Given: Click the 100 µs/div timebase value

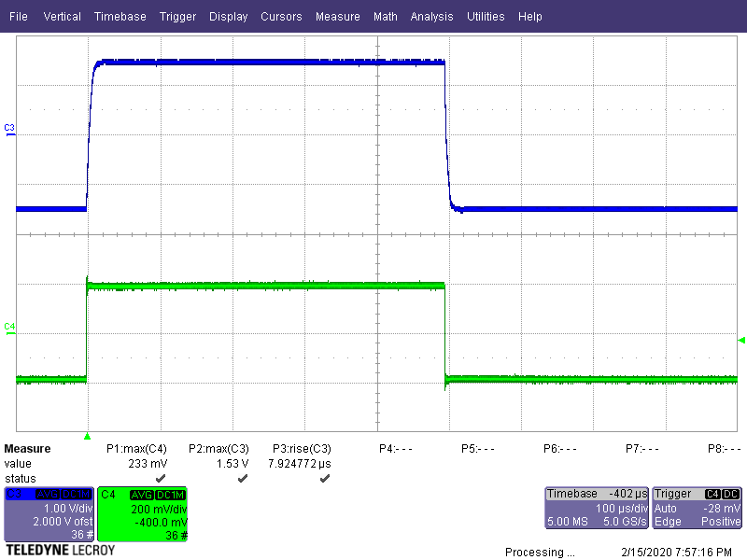Looking at the screenshot, I should [622, 508].
